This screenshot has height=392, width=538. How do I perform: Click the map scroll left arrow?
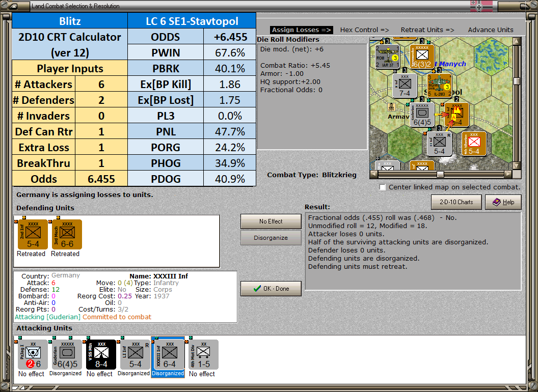click(x=374, y=174)
